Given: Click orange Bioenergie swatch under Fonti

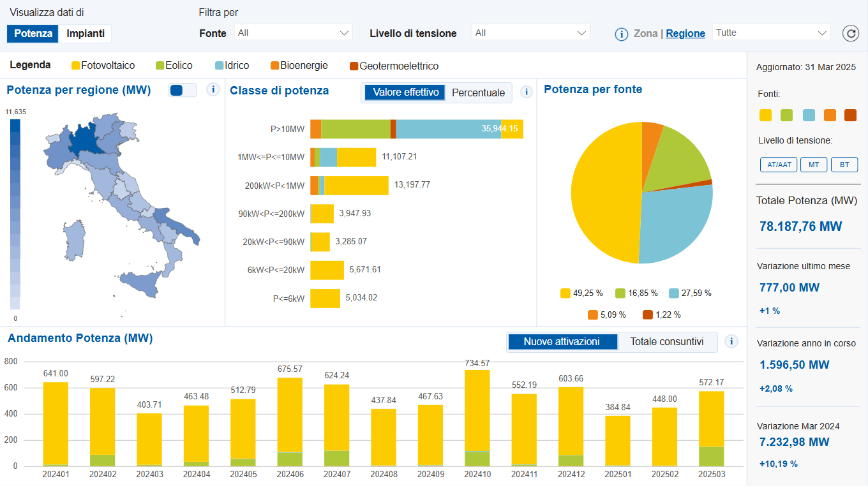Looking at the screenshot, I should coord(830,115).
